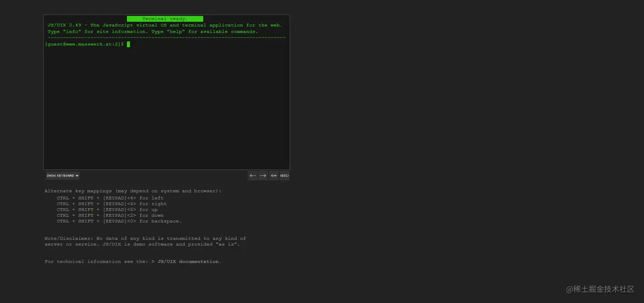644x303 pixels.
Task: Click the '[KEYPAD]<8> for up' line
Action: pos(107,210)
